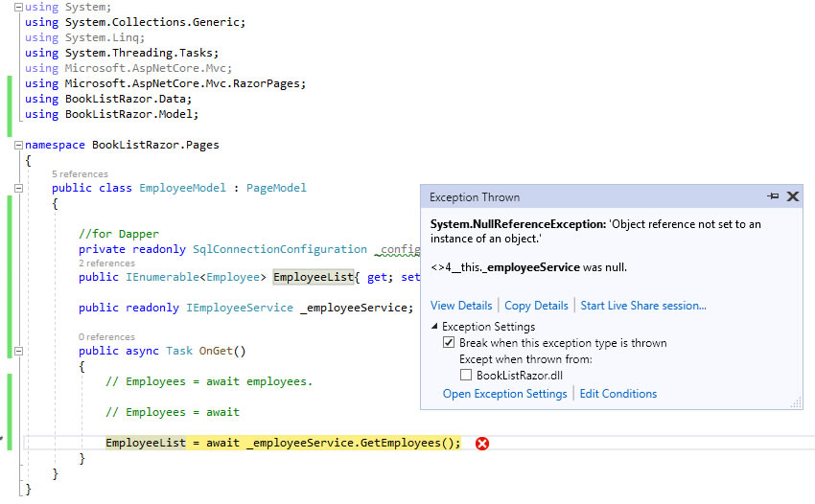The height and width of the screenshot is (504, 815).
Task: Click Edit Conditions link
Action: coord(618,394)
